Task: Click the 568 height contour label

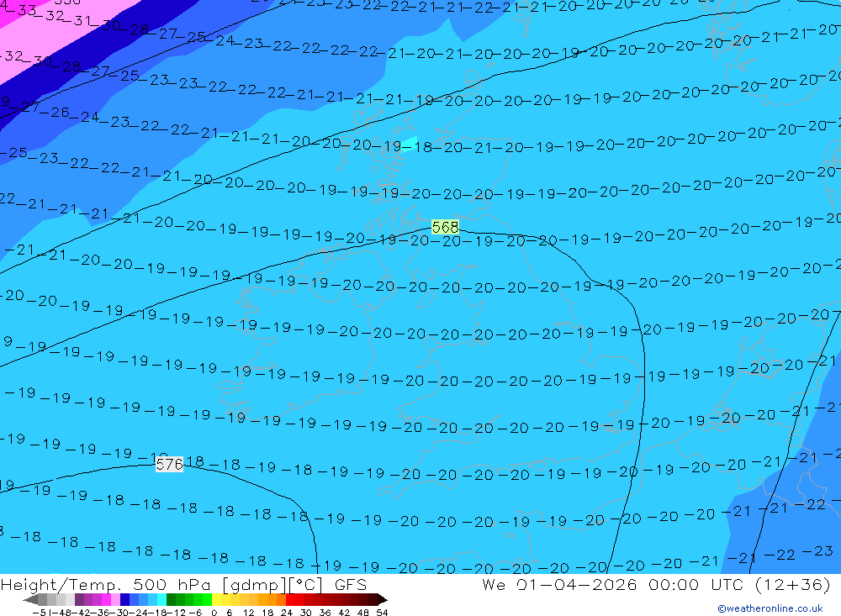Action: (445, 227)
